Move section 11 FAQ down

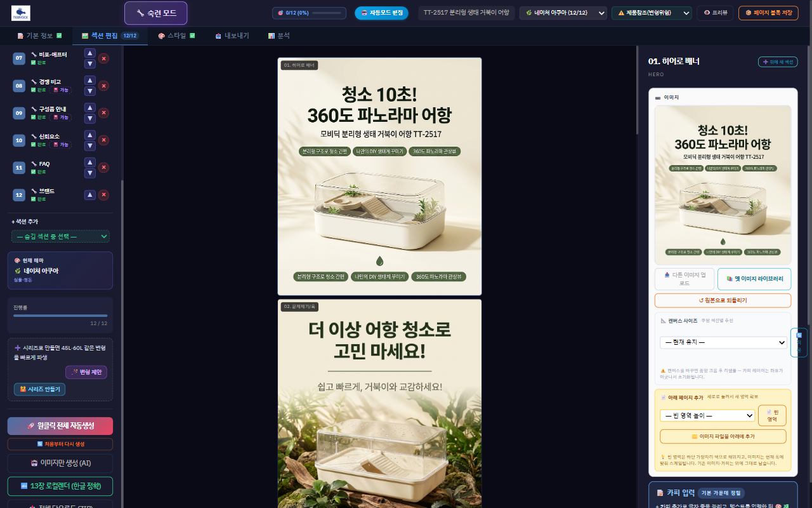click(x=90, y=173)
